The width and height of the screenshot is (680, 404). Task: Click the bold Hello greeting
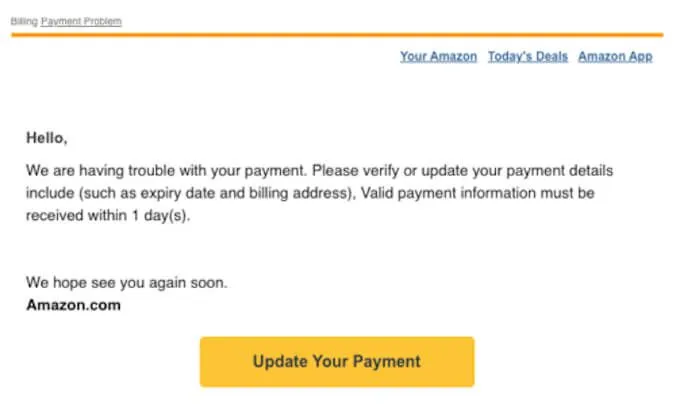tap(47, 138)
